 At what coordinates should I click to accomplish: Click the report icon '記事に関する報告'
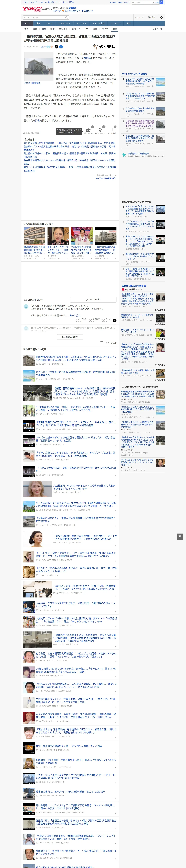click(32, 133)
